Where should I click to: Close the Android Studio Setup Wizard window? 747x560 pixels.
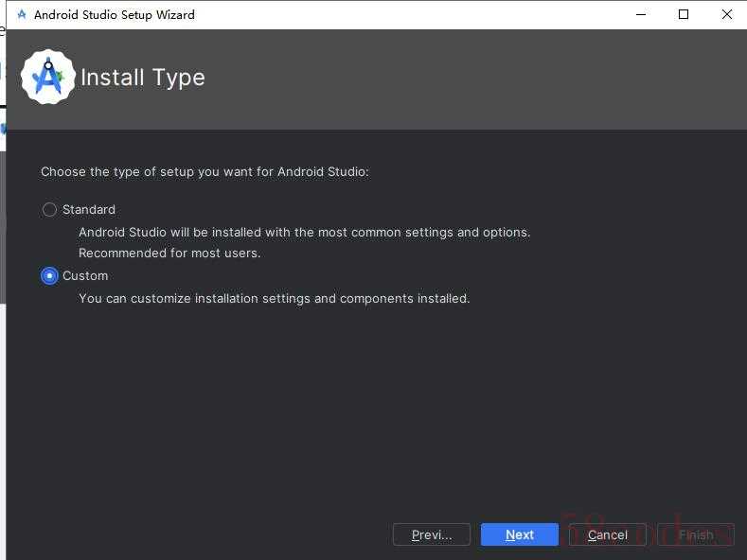pos(727,15)
